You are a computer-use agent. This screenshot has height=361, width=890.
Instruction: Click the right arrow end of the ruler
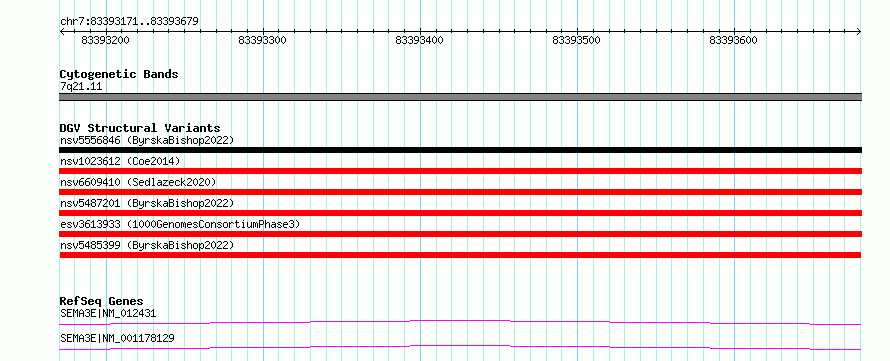click(859, 32)
